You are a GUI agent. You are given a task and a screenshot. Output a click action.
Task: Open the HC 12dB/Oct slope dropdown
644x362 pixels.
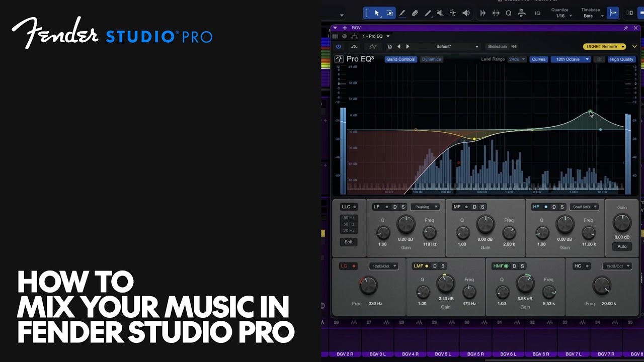(617, 266)
